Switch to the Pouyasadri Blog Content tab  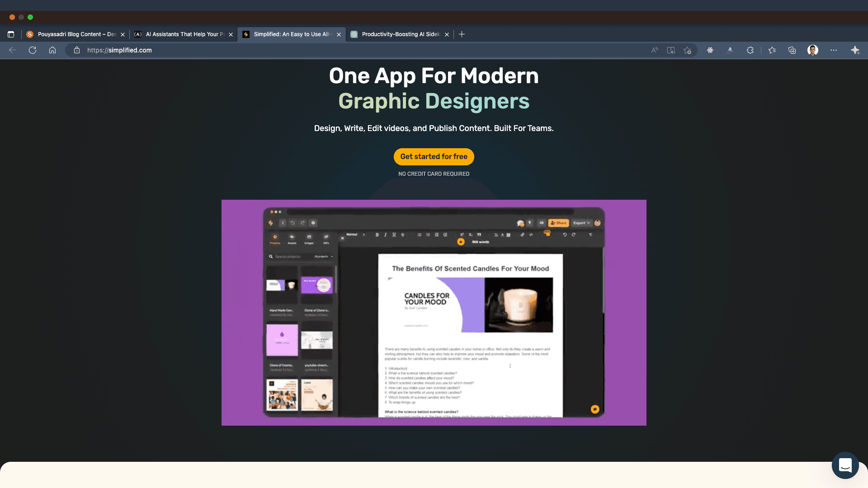click(x=75, y=34)
